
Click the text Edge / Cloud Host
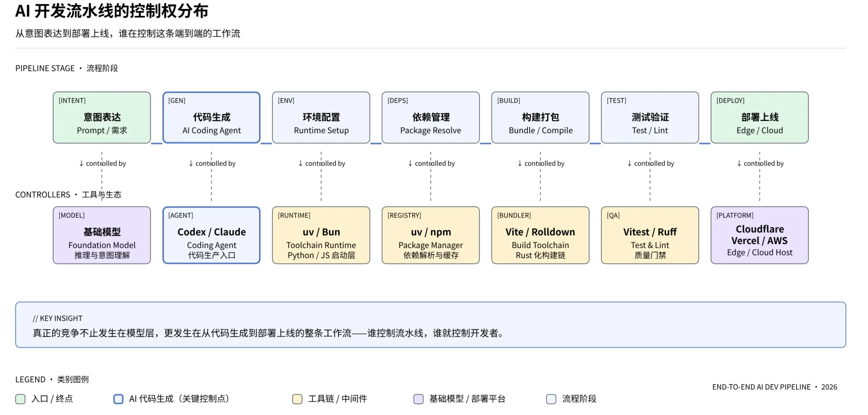click(759, 252)
